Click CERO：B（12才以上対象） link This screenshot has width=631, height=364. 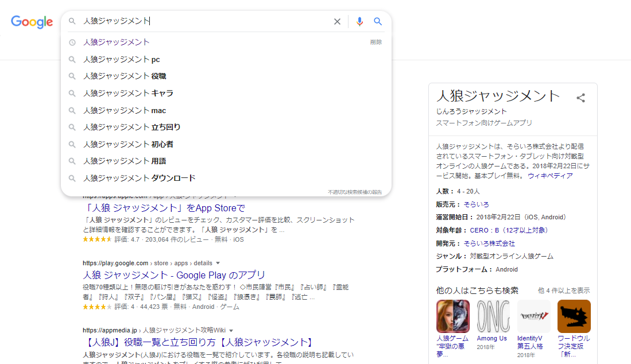tap(509, 230)
